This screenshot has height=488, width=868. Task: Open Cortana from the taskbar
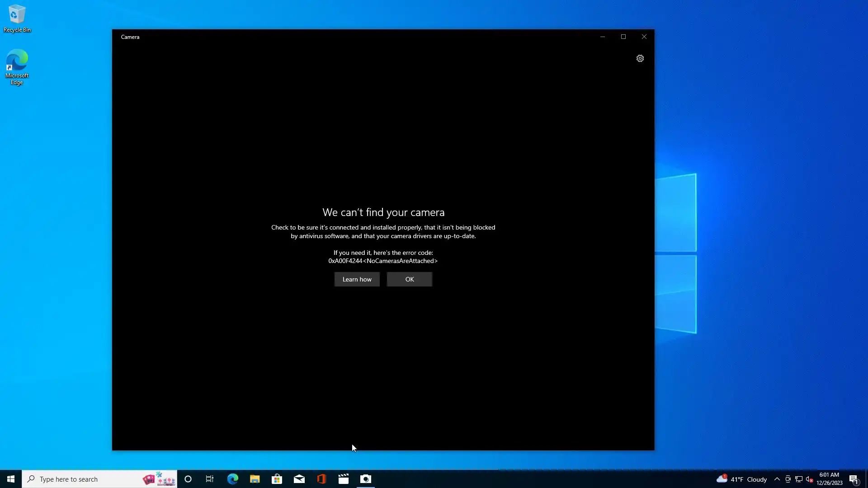tap(188, 479)
